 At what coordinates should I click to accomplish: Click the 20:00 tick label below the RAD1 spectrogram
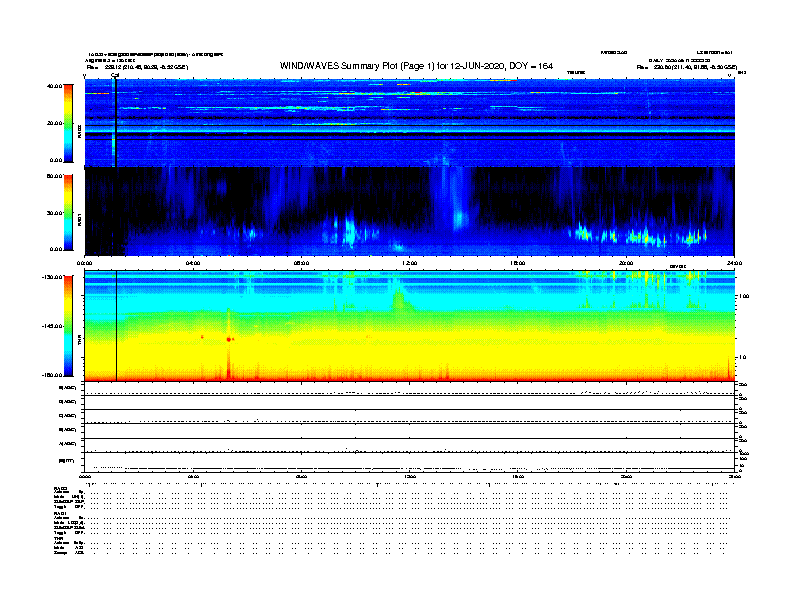pyautogui.click(x=626, y=263)
